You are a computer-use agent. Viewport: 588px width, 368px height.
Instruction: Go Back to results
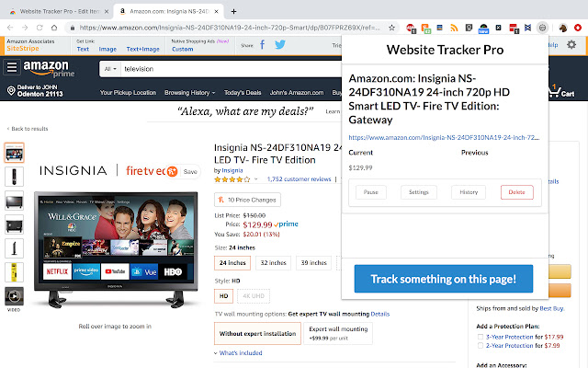(x=28, y=129)
